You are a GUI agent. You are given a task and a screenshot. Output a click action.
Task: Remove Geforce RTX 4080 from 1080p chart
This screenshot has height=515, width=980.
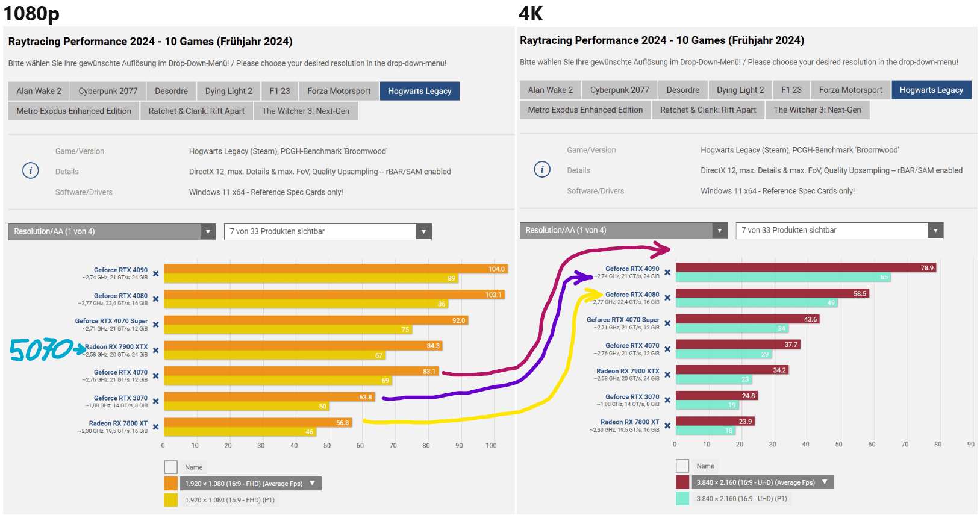tap(156, 299)
